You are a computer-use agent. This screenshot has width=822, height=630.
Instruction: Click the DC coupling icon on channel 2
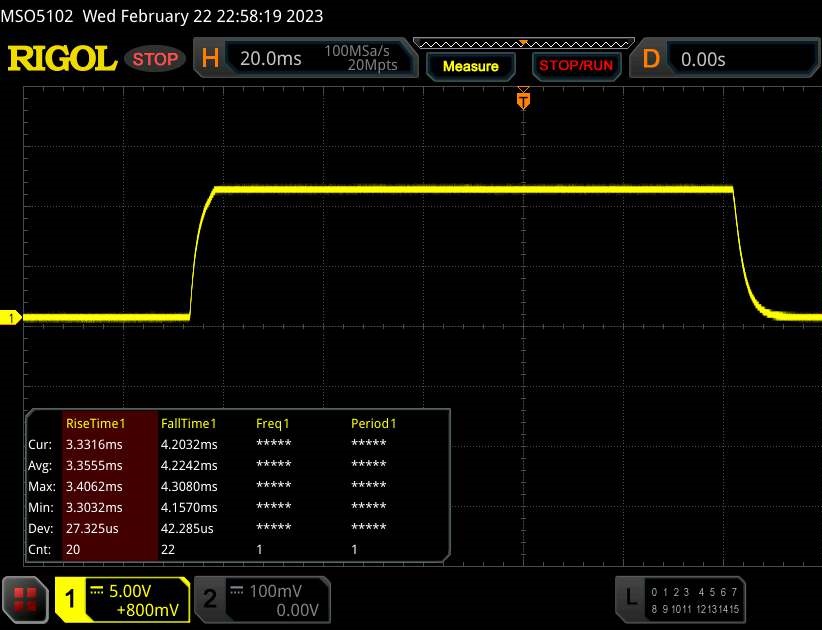pyautogui.click(x=236, y=590)
